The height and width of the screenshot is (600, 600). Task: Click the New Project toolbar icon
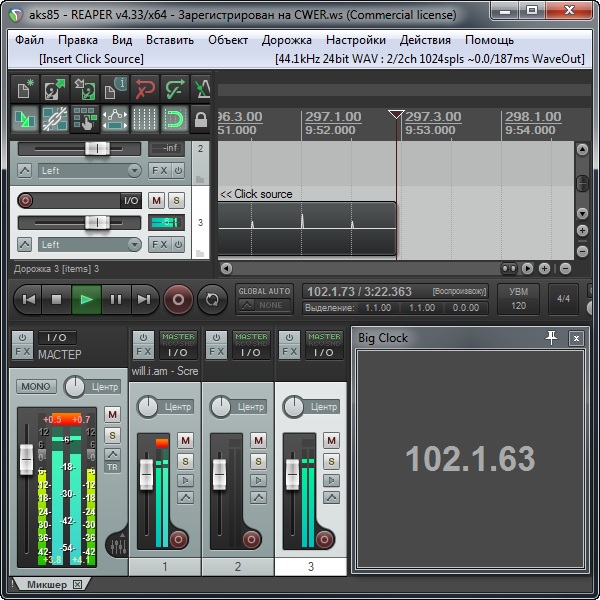coord(26,90)
